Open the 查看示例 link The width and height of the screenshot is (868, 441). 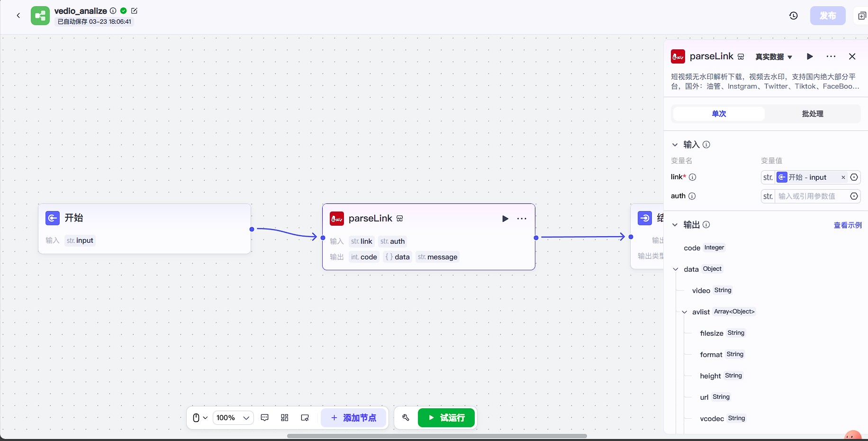coord(848,225)
